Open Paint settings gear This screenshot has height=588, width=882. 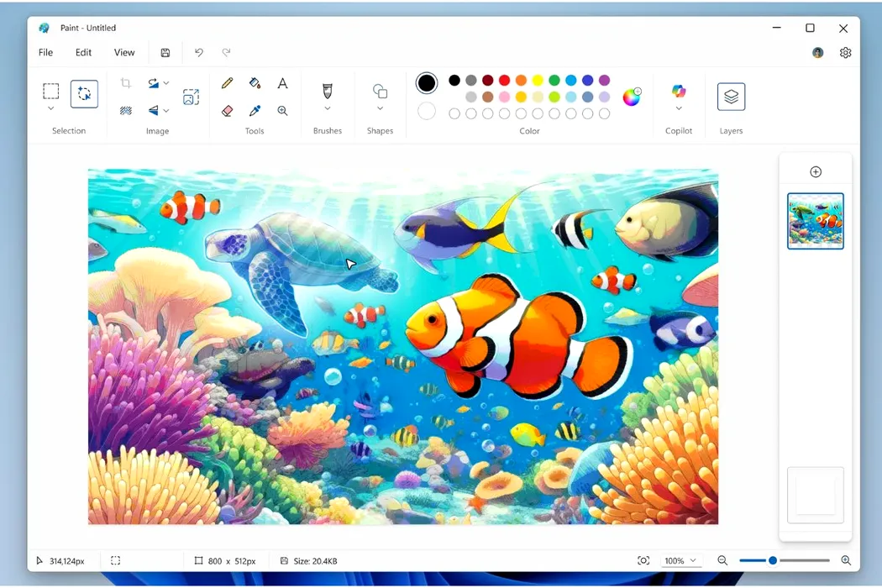point(845,52)
